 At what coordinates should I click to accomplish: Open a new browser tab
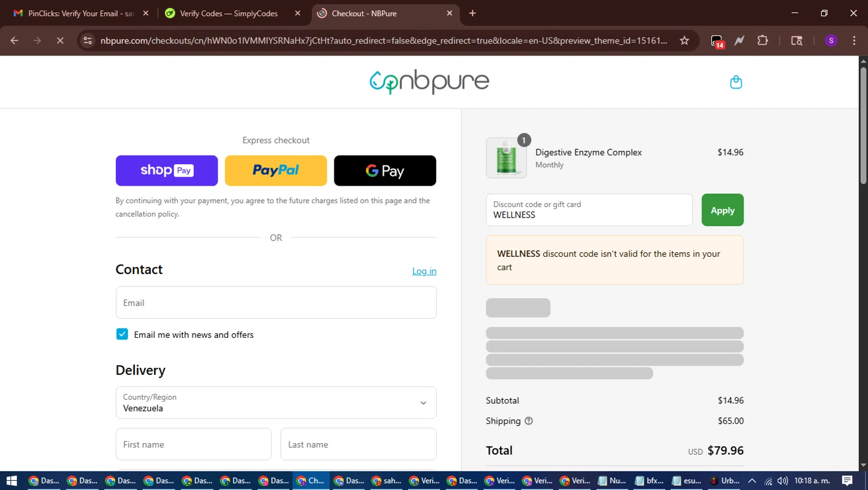pyautogui.click(x=472, y=13)
